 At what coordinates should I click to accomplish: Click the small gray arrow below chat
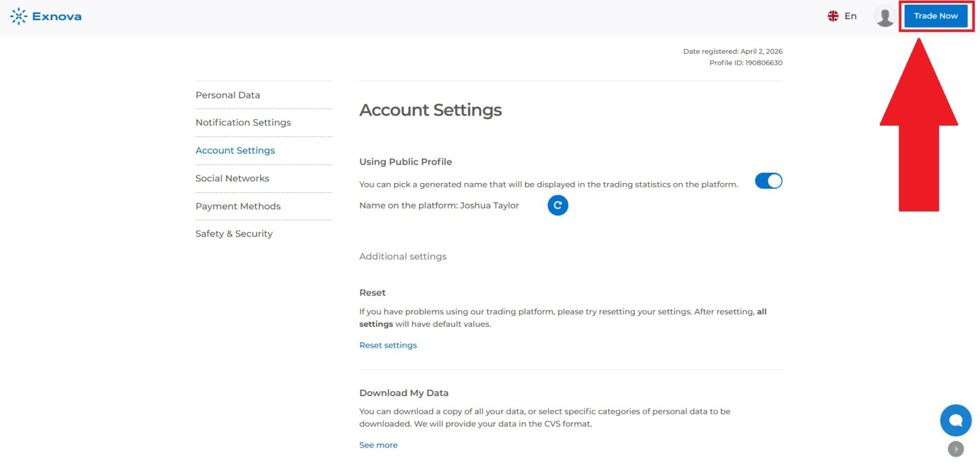tap(956, 449)
